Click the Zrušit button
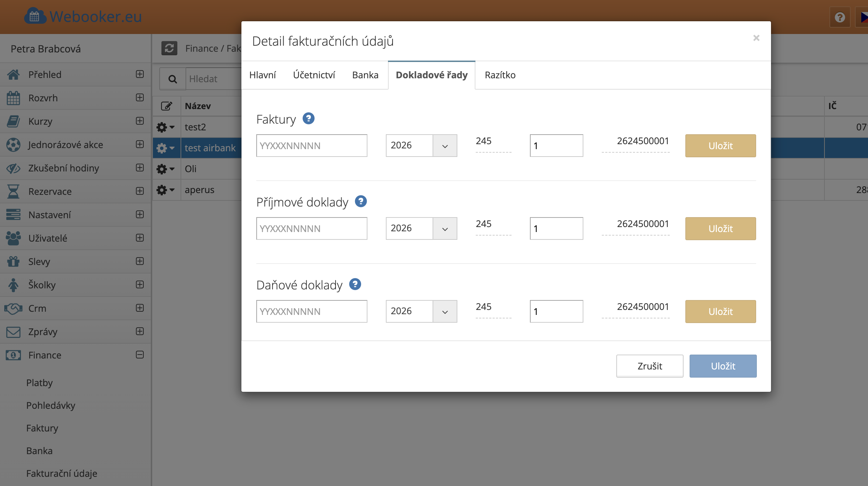868x486 pixels. pos(650,366)
